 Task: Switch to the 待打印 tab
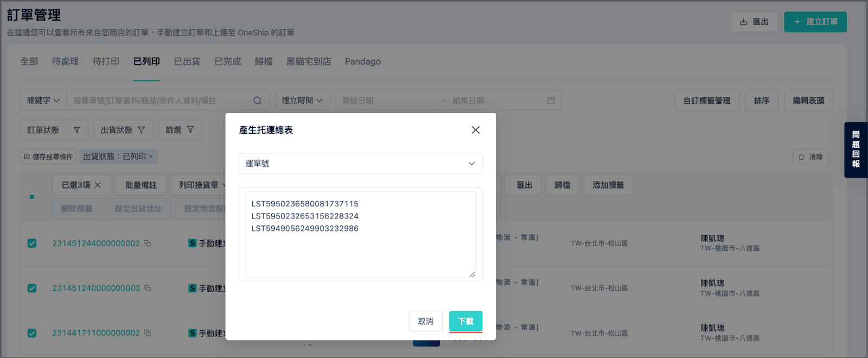pyautogui.click(x=106, y=61)
